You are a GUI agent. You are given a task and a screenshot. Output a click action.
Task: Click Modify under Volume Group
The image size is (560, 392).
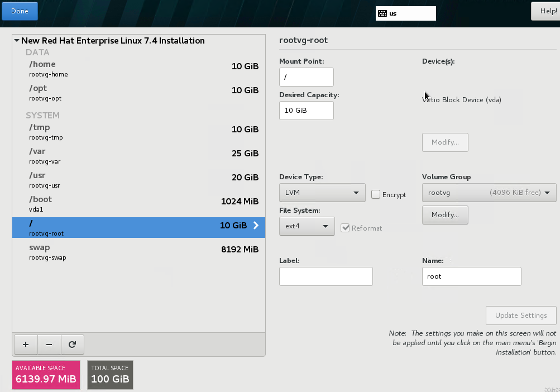tap(445, 215)
